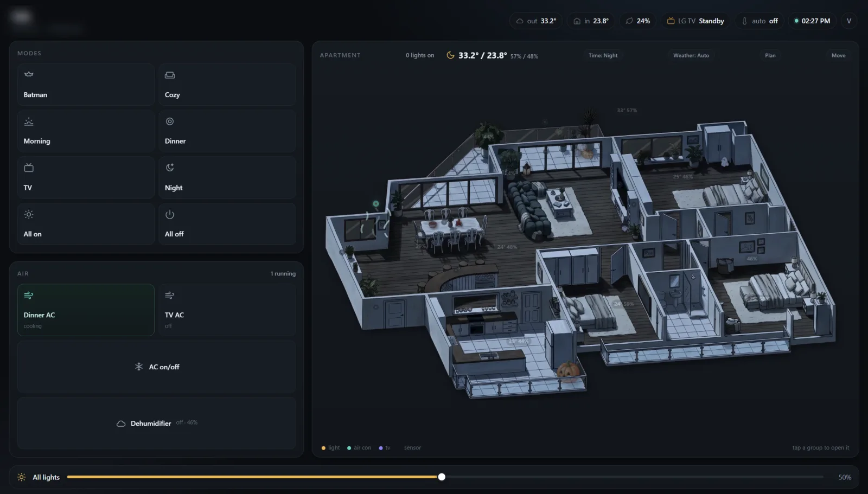Viewport: 868px width, 494px height.
Task: Toggle the light legend filter
Action: (x=330, y=448)
